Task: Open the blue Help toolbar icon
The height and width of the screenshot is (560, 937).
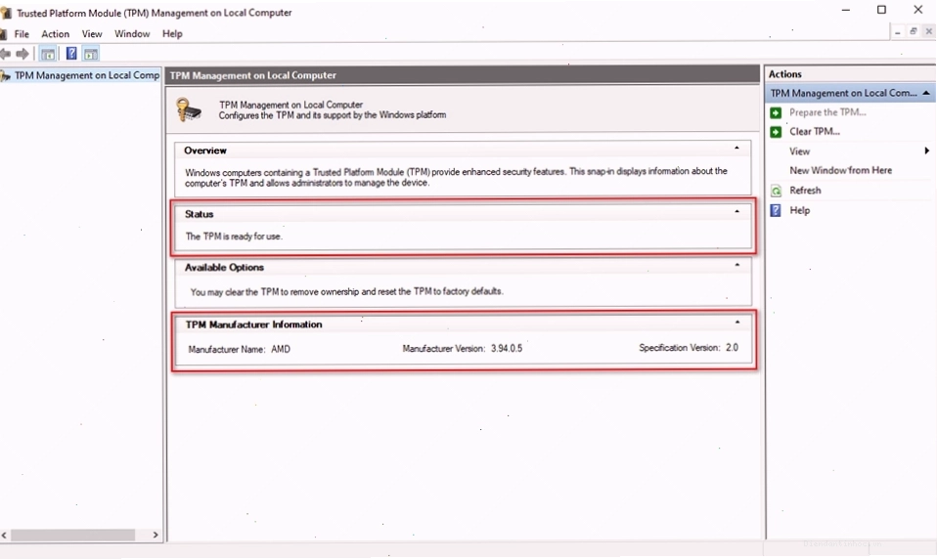Action: pos(71,54)
